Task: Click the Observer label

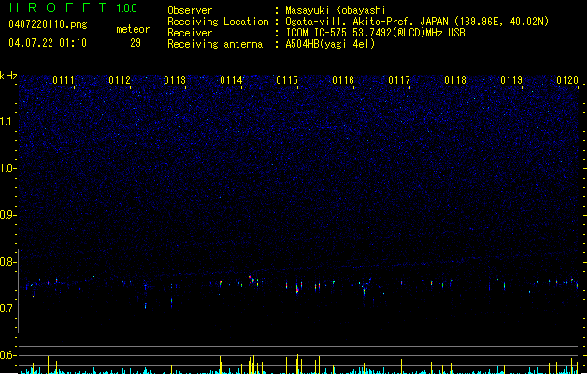Action: 190,10
